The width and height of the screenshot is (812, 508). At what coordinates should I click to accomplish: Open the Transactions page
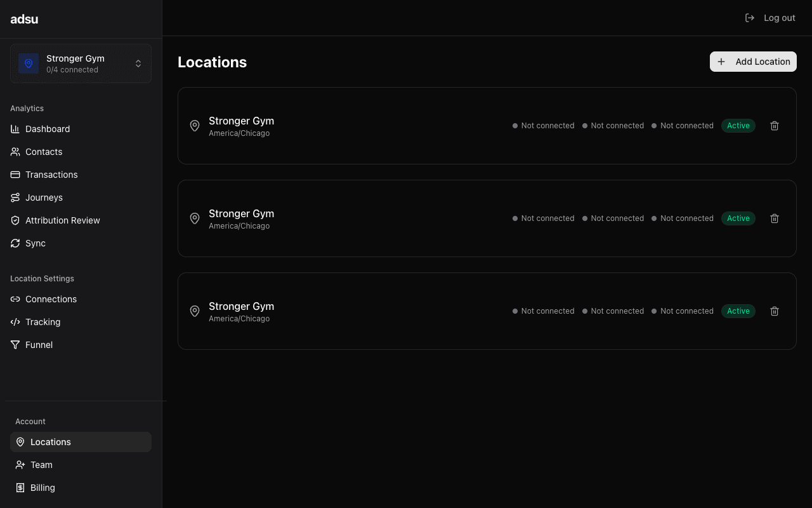coord(51,175)
